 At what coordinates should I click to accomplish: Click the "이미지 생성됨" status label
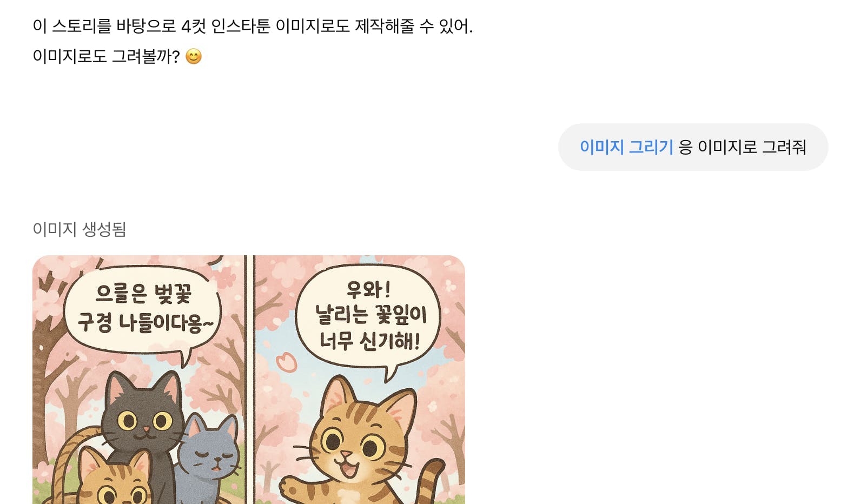[80, 229]
